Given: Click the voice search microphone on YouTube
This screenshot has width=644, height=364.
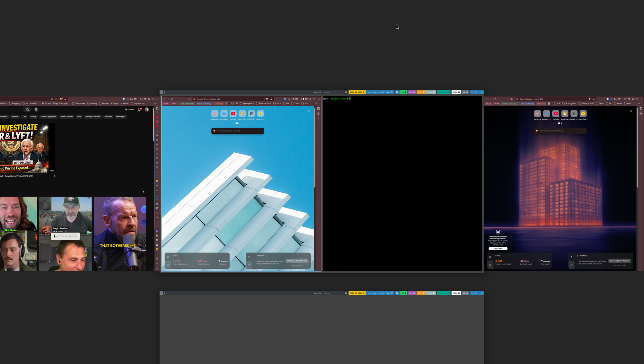Looking at the screenshot, I should click(36, 110).
